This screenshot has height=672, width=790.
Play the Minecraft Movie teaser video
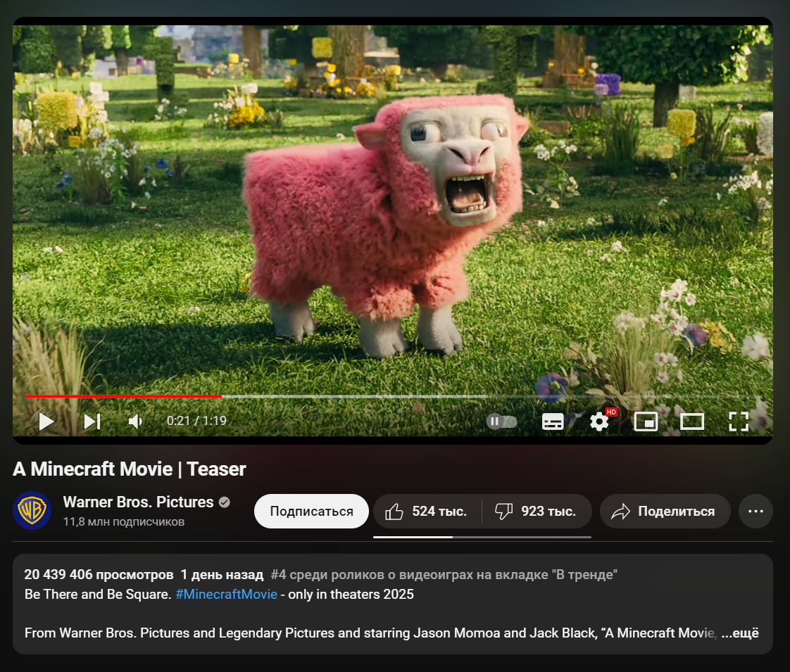coord(46,421)
